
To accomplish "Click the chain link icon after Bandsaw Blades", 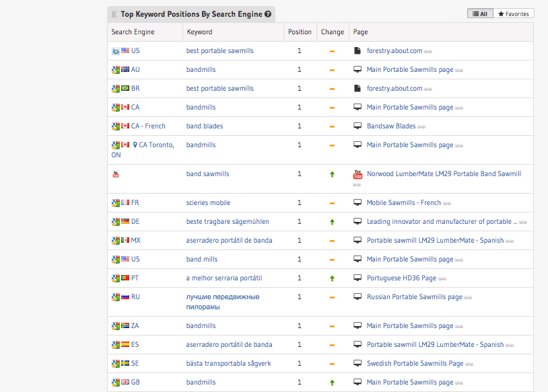I will pyautogui.click(x=421, y=126).
